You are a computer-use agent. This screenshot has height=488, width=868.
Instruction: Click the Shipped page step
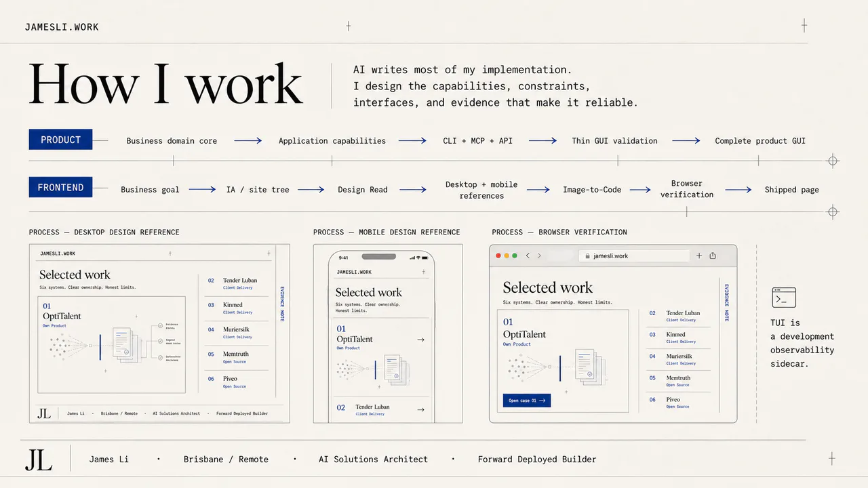tap(791, 190)
